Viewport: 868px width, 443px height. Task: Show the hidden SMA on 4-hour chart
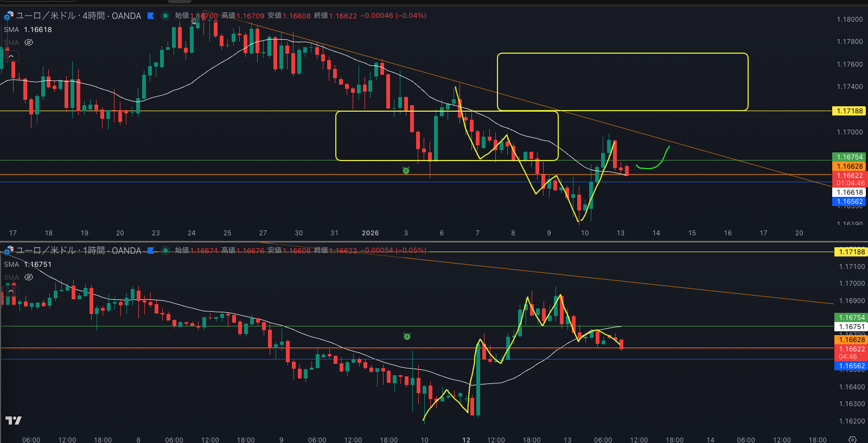(x=29, y=42)
